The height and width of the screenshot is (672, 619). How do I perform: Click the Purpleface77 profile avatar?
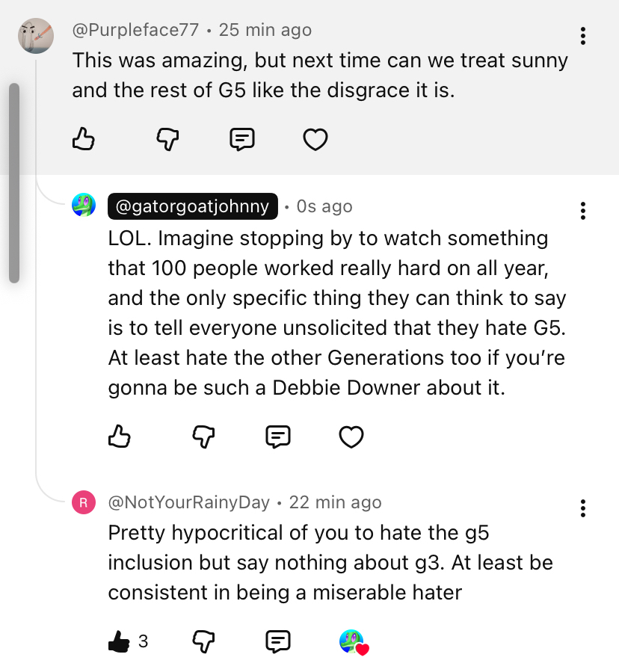point(35,35)
